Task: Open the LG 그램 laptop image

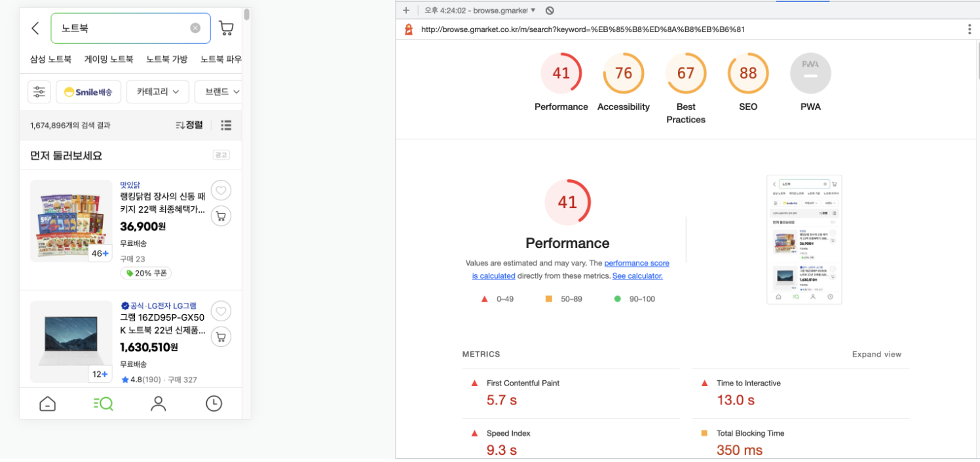Action: click(71, 342)
